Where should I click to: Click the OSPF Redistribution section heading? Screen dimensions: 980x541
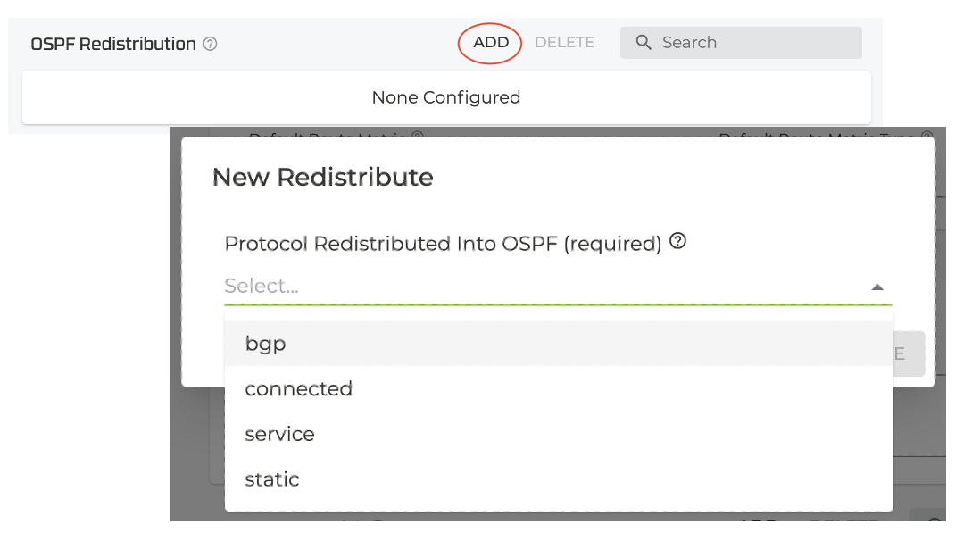coord(113,44)
